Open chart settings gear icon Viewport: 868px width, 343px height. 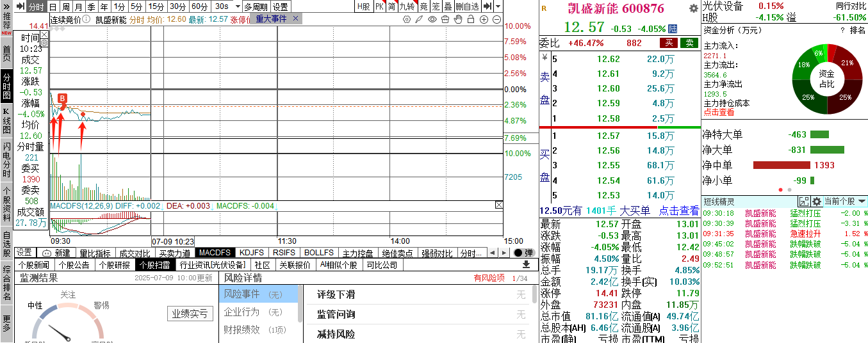tap(407, 20)
